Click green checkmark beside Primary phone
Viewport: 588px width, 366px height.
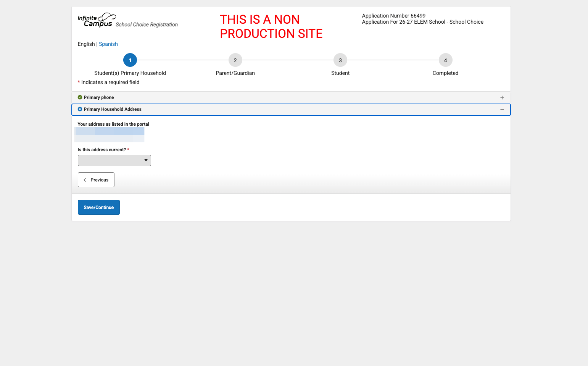[80, 97]
